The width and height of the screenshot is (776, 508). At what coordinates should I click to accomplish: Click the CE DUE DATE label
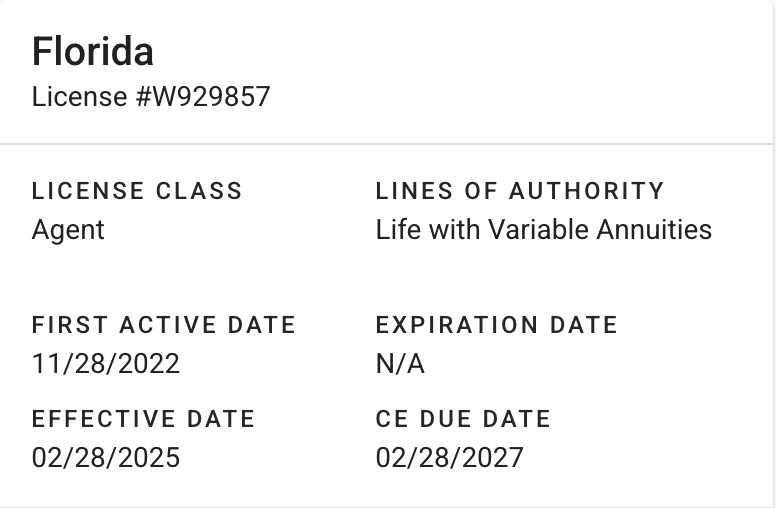point(463,418)
